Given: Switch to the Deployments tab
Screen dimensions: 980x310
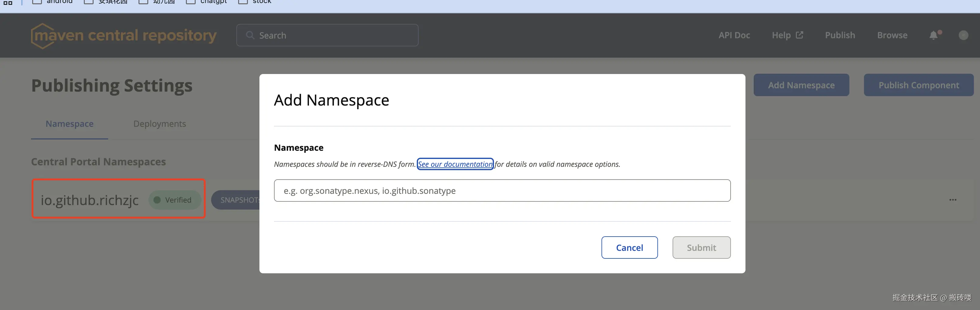Looking at the screenshot, I should [x=159, y=124].
